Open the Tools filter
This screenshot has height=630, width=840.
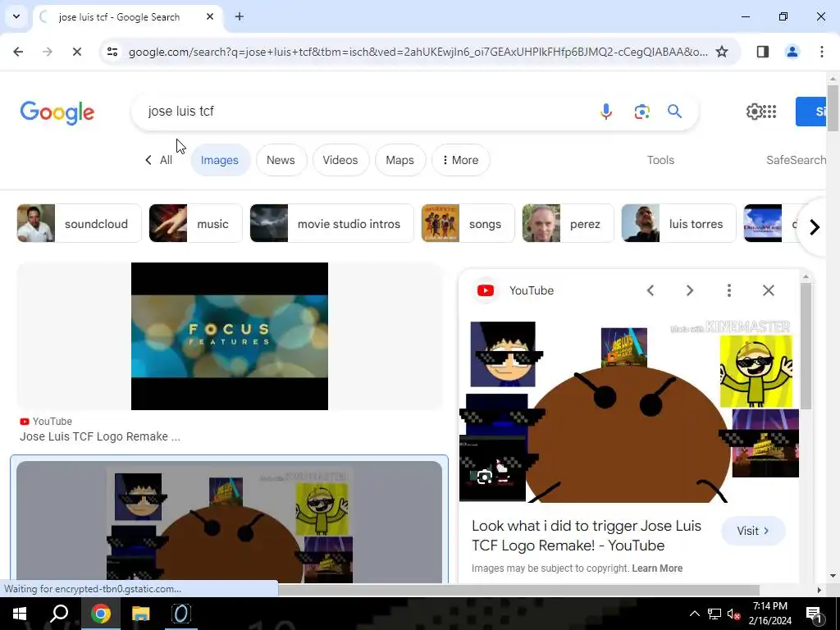pos(660,160)
